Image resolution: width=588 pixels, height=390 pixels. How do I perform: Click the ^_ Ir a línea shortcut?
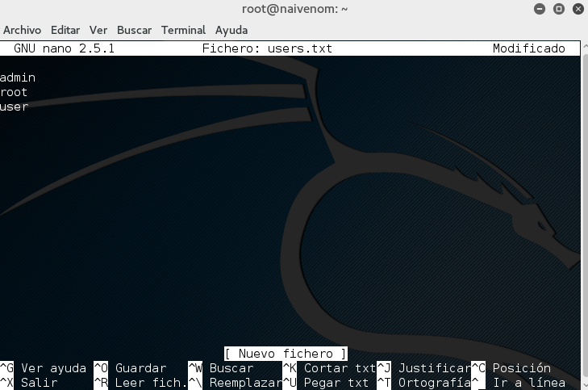click(x=519, y=383)
